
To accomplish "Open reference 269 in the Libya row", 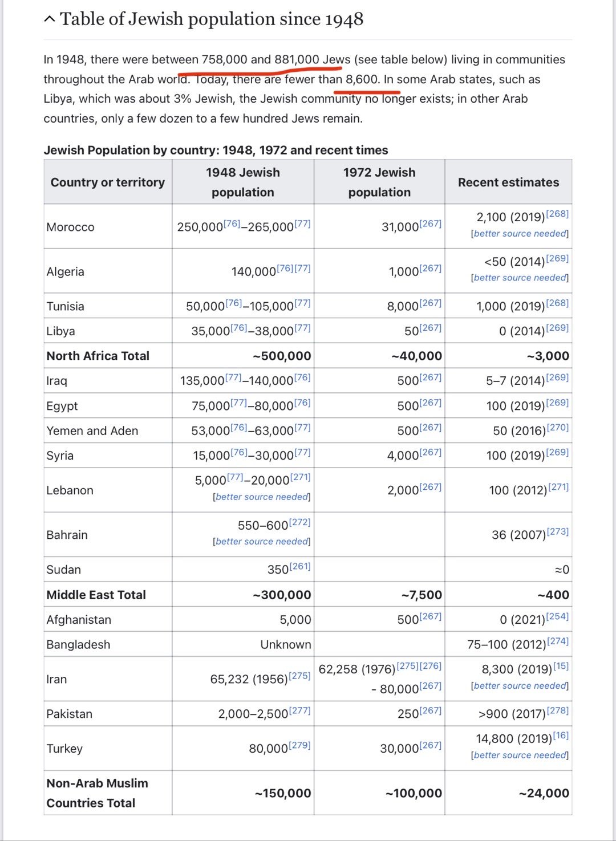I will 557,328.
